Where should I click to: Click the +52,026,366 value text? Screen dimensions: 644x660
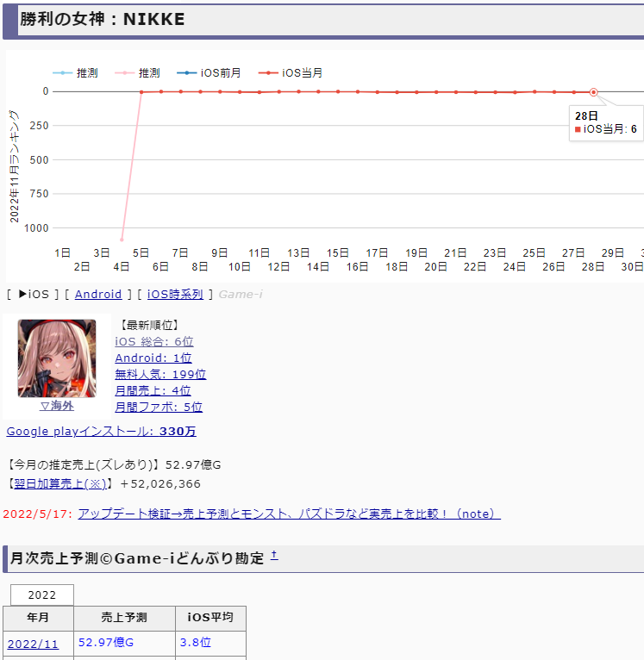click(x=160, y=483)
